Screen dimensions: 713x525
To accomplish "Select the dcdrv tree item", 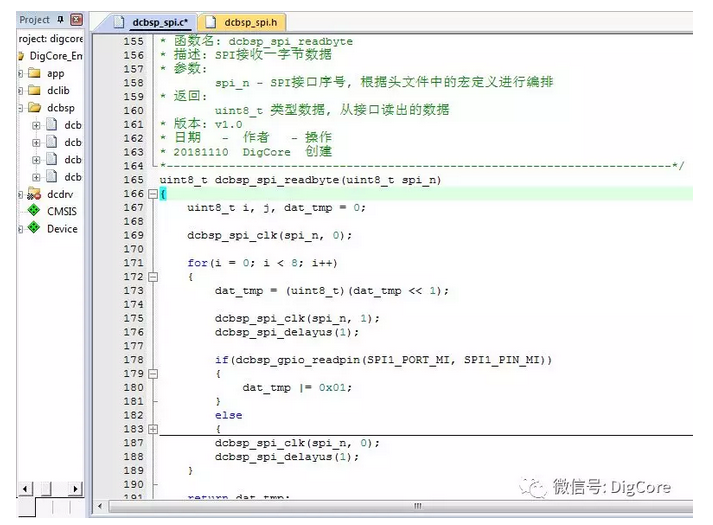I will click(60, 195).
